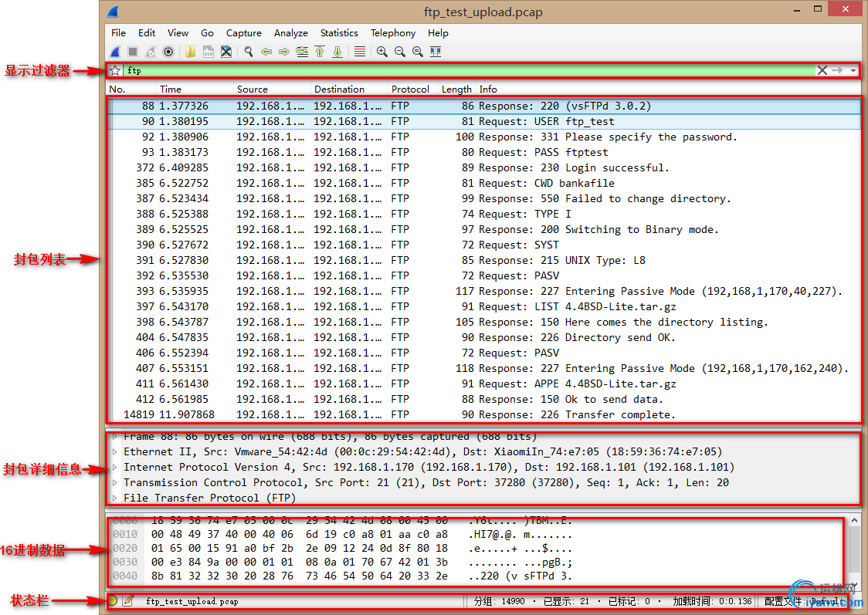The height and width of the screenshot is (615, 868).
Task: Sort by the Time column header
Action: (x=195, y=89)
